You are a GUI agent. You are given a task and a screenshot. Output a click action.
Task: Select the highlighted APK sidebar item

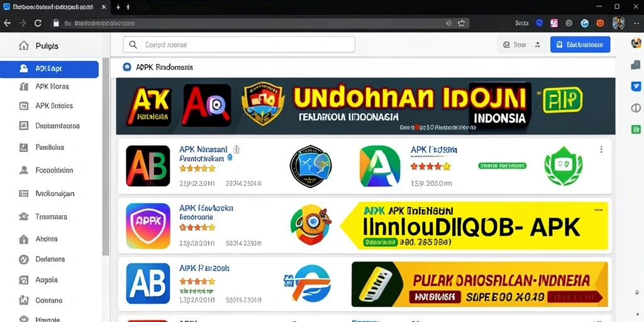pos(49,69)
